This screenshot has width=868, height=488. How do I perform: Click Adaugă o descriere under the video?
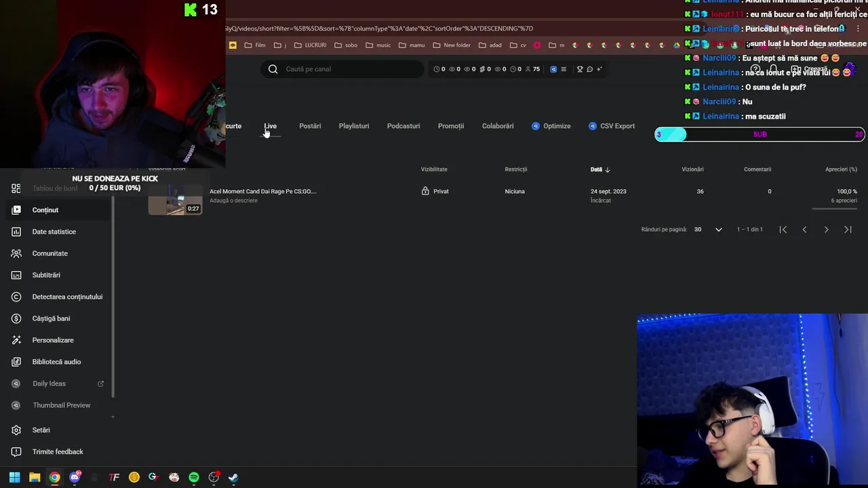(x=233, y=201)
